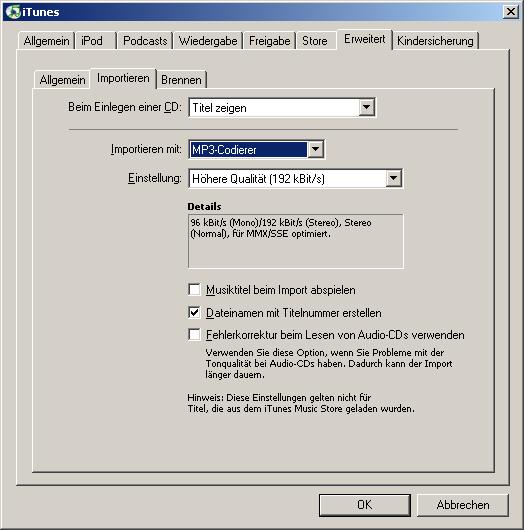This screenshot has height=530, width=524.
Task: Open the Kindersicherung tab
Action: click(x=435, y=41)
